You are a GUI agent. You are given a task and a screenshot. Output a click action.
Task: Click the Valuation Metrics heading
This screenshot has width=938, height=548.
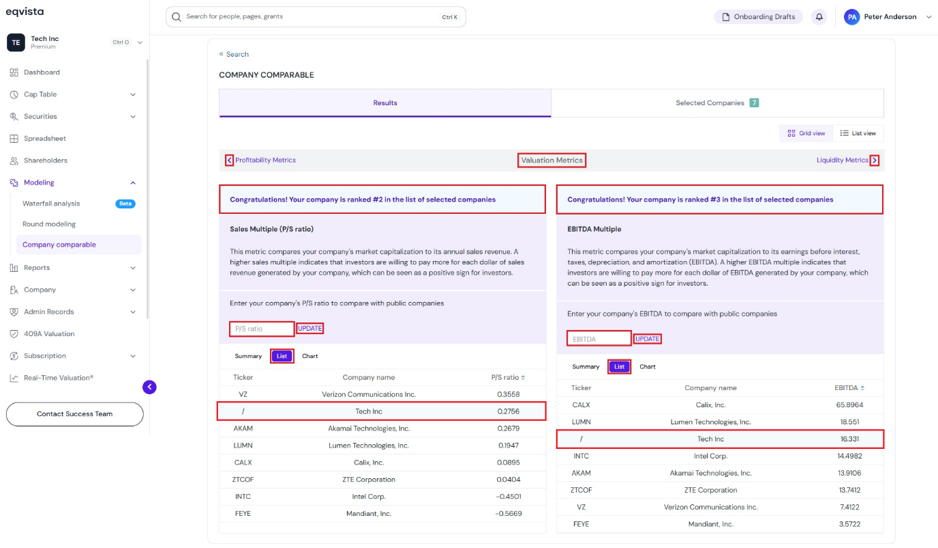pyautogui.click(x=552, y=160)
